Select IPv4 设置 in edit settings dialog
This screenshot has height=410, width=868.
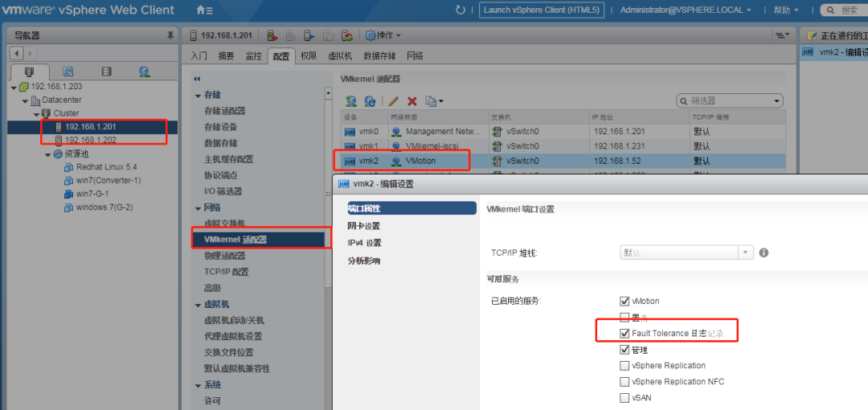pos(364,244)
